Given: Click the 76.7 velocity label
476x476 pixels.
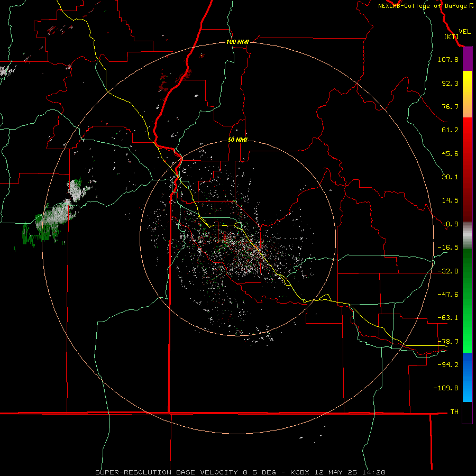Looking at the screenshot, I should (x=450, y=106).
